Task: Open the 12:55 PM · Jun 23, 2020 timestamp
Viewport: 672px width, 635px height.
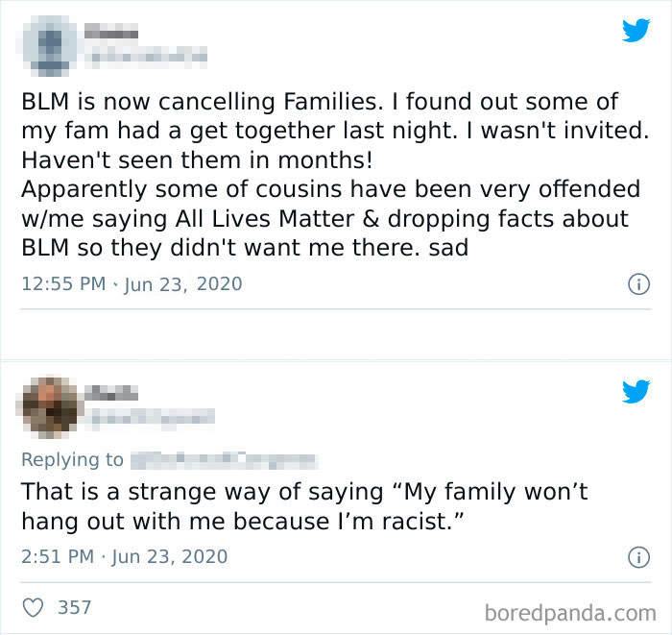Action: point(132,284)
